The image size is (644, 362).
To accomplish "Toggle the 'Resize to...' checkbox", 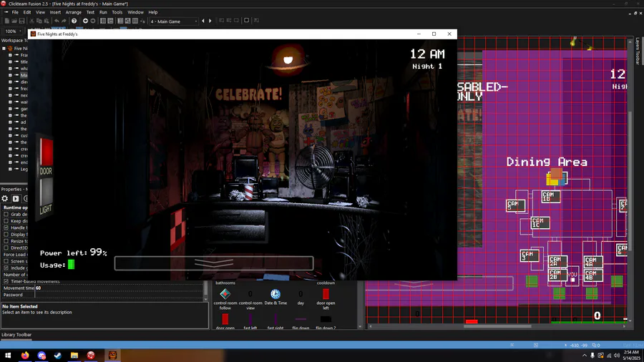I will 6,241.
